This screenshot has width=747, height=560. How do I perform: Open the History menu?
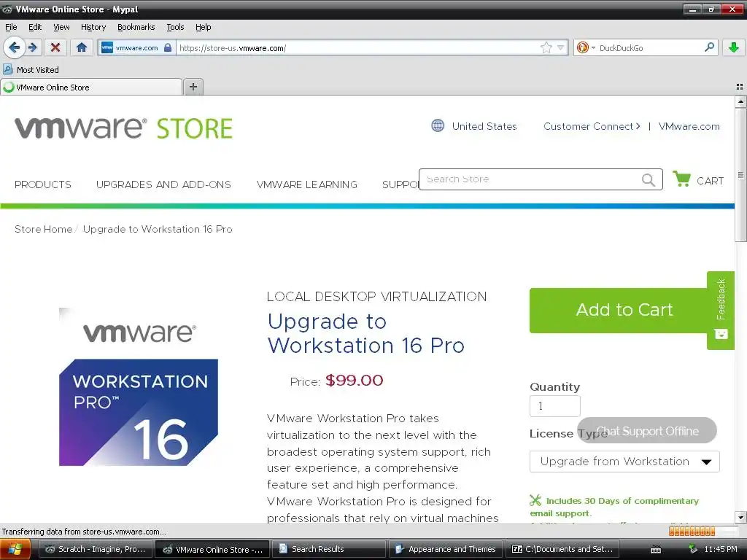(x=93, y=27)
